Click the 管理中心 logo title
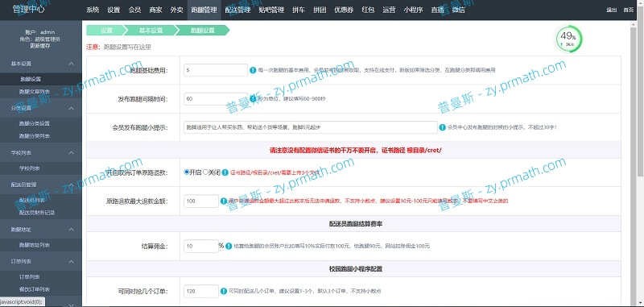 click(28, 9)
